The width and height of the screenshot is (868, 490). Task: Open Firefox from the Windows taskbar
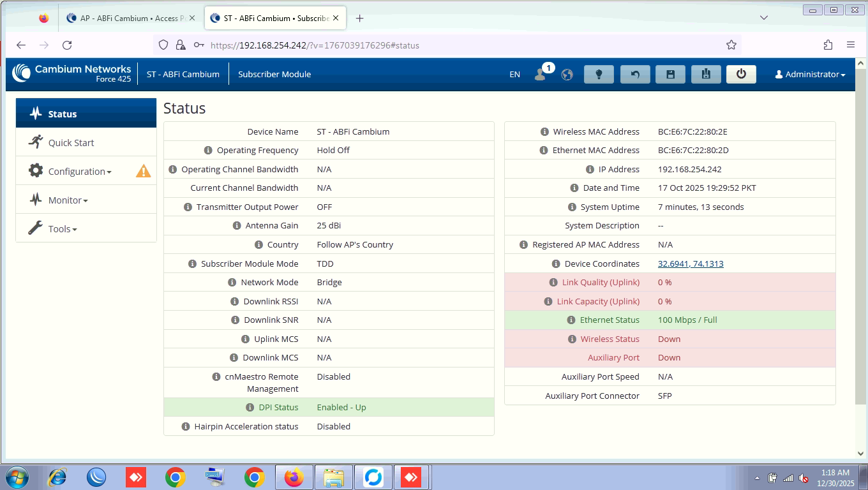(x=294, y=477)
